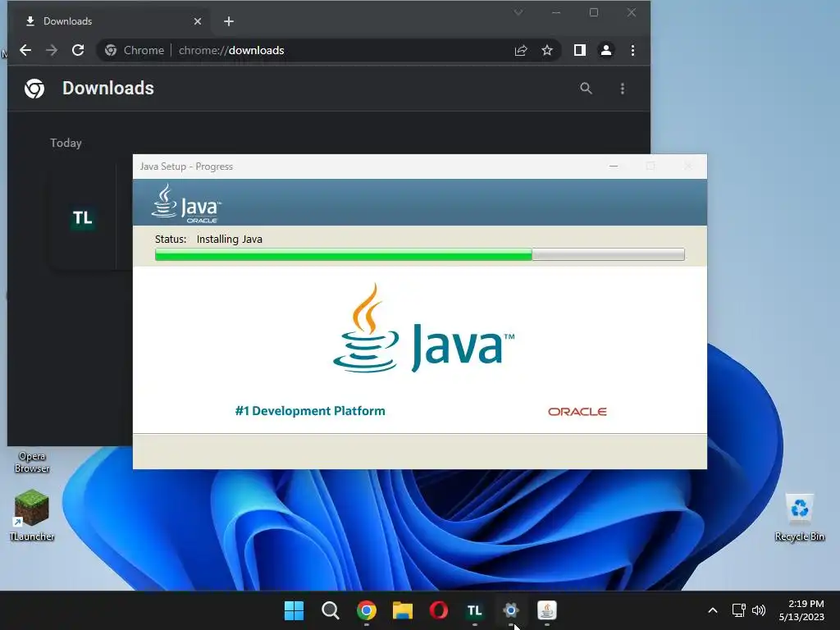The height and width of the screenshot is (630, 840).
Task: Switch to TLauncher taskbar icon
Action: click(474, 610)
